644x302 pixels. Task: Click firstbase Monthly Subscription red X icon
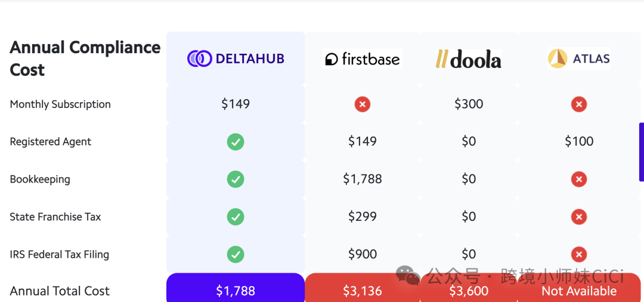(363, 104)
